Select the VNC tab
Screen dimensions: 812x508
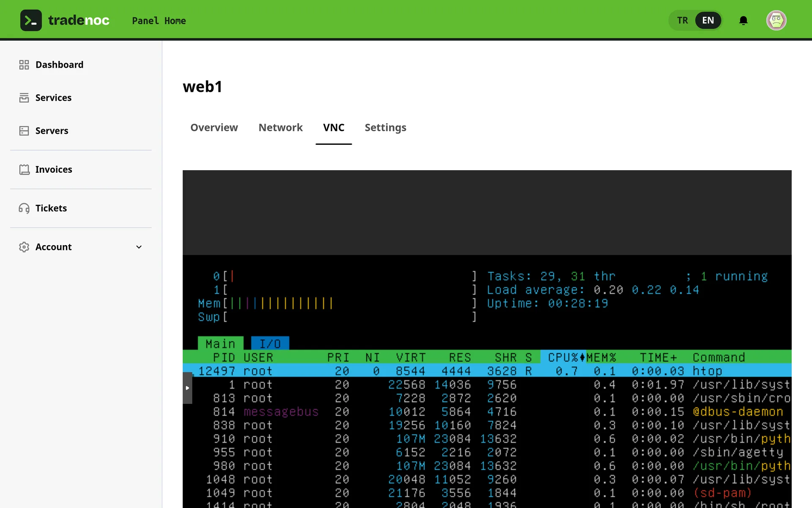pos(334,127)
